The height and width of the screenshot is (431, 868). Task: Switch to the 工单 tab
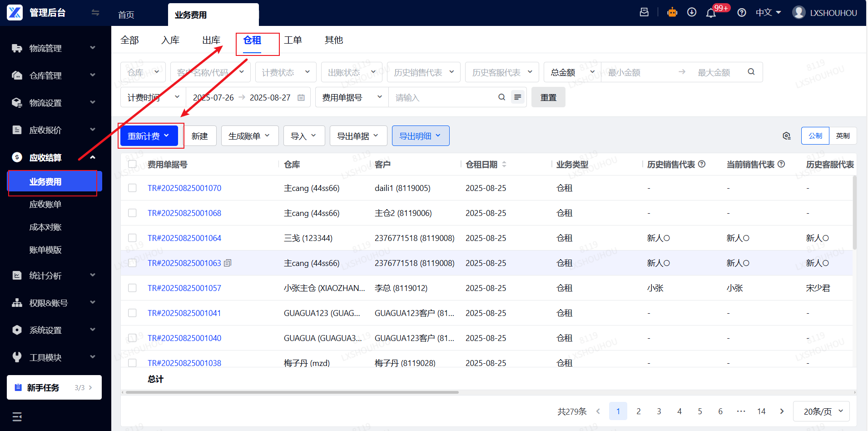click(293, 40)
